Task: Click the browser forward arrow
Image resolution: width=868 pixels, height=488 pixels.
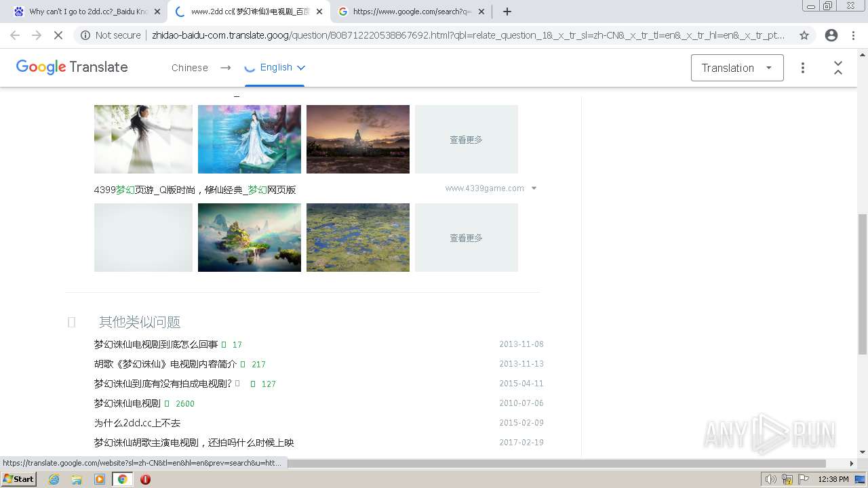Action: (37, 35)
